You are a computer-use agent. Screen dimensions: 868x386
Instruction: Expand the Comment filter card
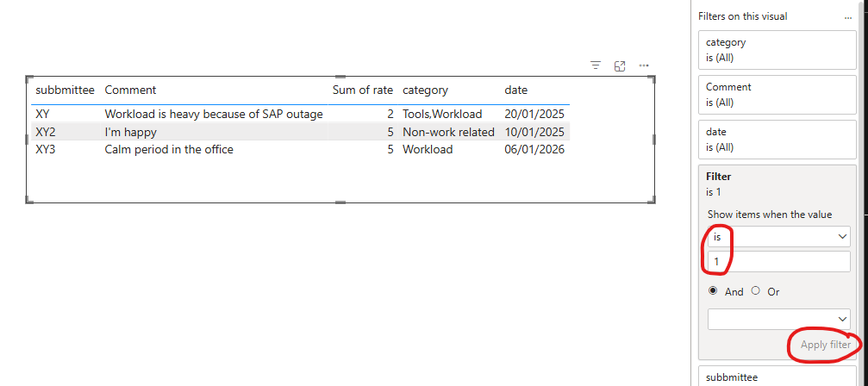coord(777,95)
